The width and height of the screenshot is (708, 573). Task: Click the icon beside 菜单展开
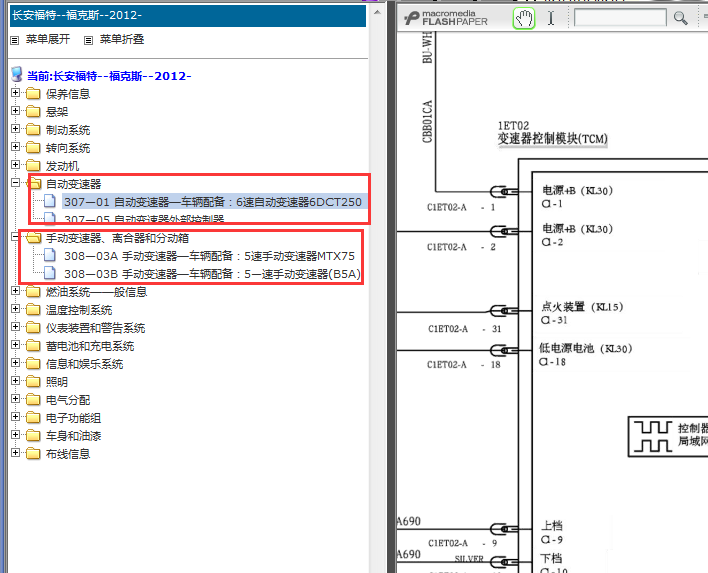[x=14, y=40]
